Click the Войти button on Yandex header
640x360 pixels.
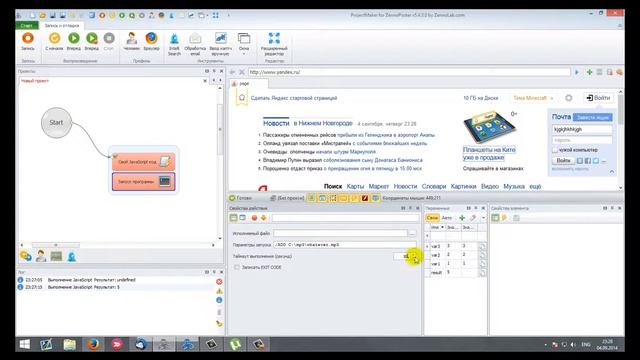598,98
